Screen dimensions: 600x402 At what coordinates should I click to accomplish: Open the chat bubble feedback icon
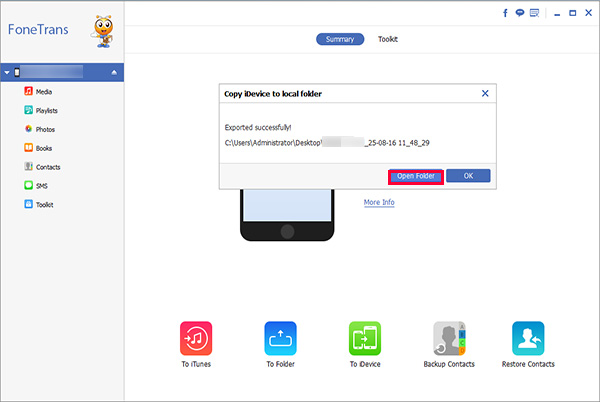click(520, 13)
